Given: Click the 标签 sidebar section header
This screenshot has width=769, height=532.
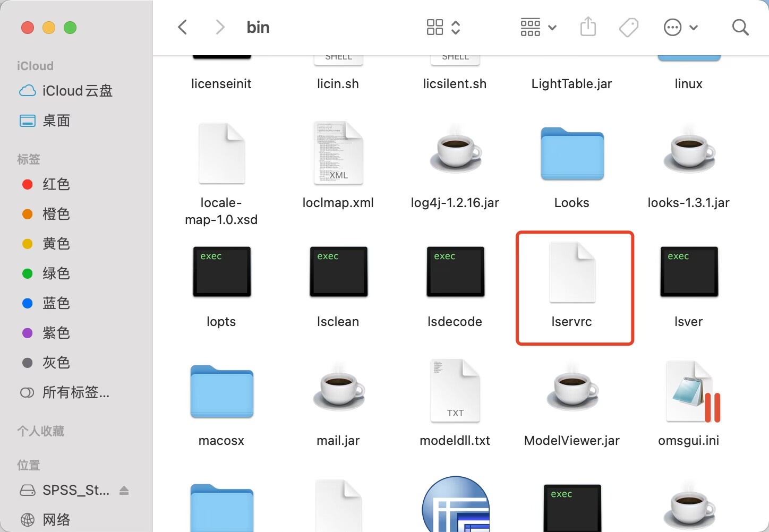Looking at the screenshot, I should (29, 159).
